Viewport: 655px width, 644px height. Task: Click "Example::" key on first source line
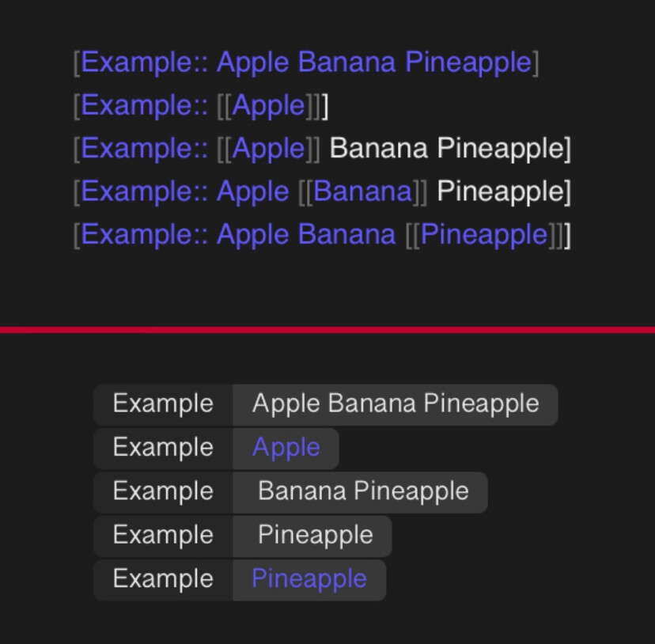coord(145,63)
